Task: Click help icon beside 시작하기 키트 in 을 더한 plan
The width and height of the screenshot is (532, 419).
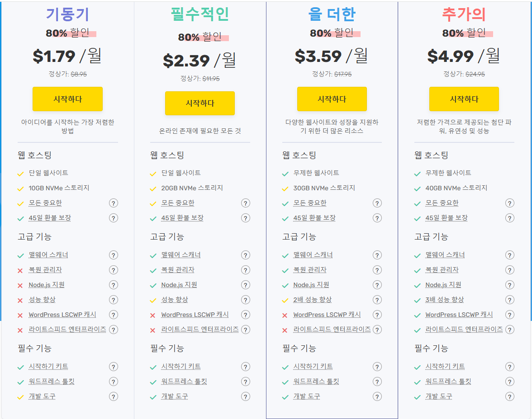Action: click(377, 367)
